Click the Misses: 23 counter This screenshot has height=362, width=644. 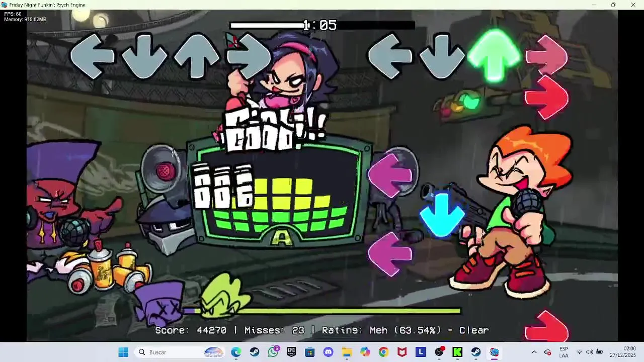pos(274,330)
